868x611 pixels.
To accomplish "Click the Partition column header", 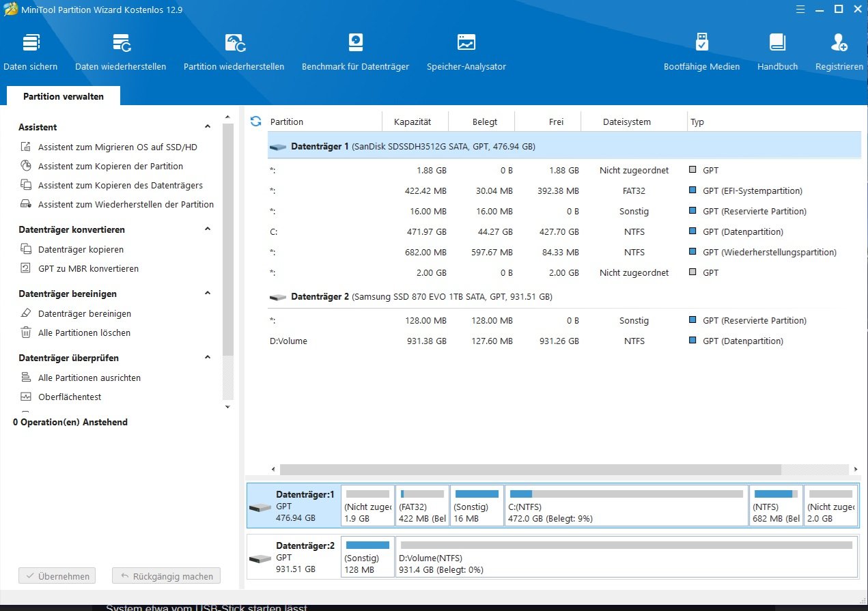I will [323, 122].
